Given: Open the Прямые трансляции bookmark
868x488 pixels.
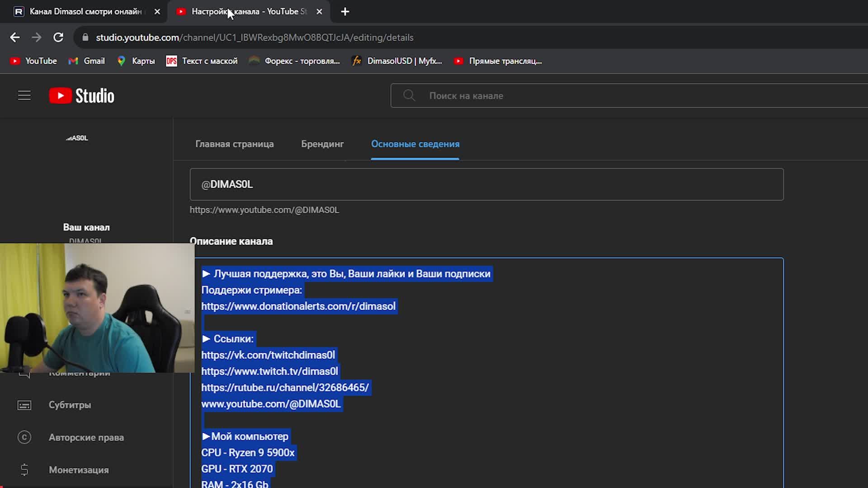Looking at the screenshot, I should coord(498,61).
